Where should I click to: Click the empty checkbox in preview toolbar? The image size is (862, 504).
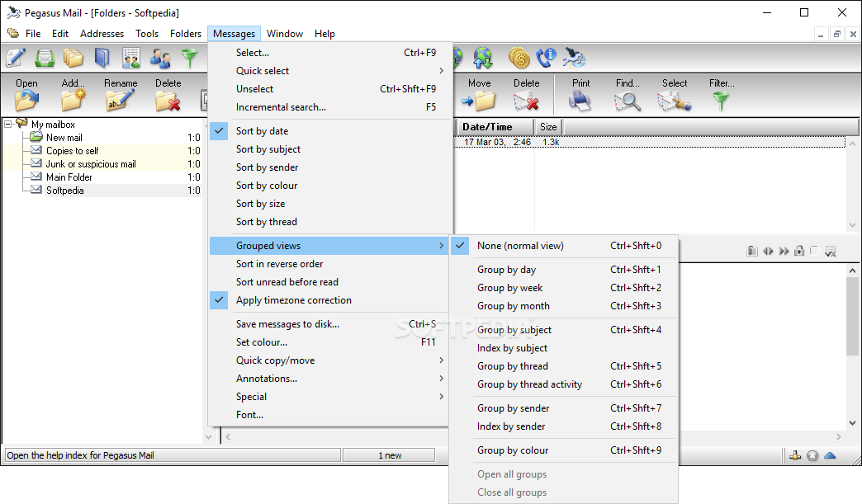[x=815, y=251]
